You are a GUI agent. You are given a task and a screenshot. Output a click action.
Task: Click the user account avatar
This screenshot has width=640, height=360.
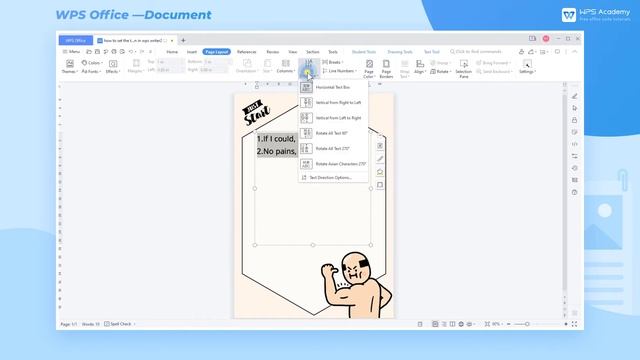546,38
